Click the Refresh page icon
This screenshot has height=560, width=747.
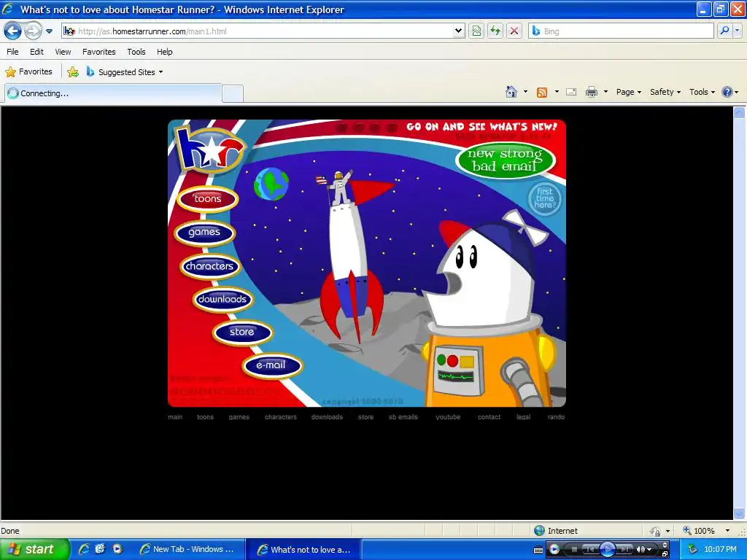pyautogui.click(x=495, y=31)
